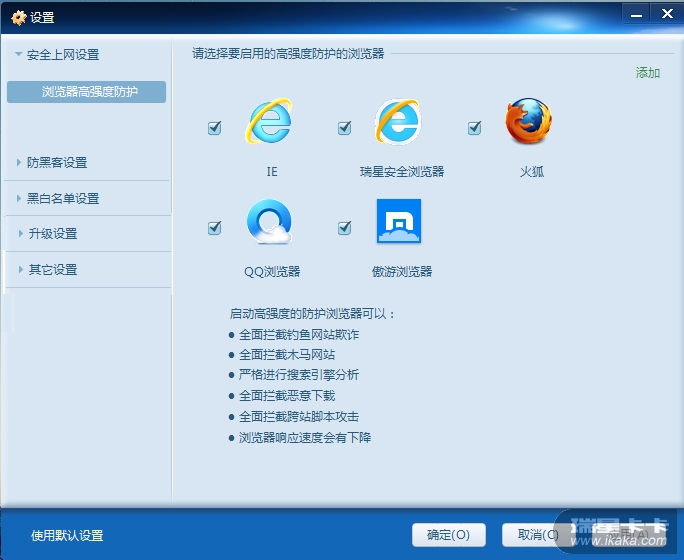Open the 升级设置 category
The width and height of the screenshot is (684, 560).
(53, 234)
